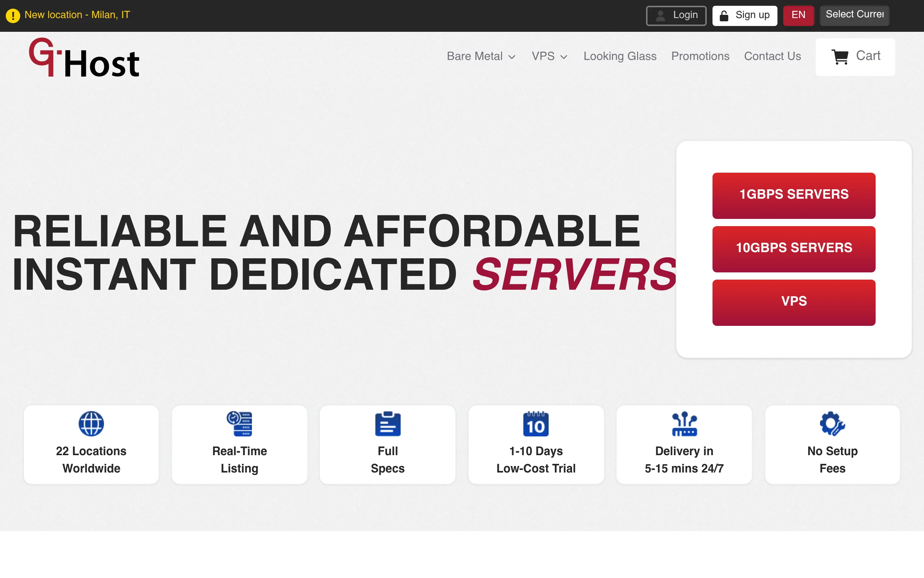Click the GHost logo
This screenshot has height=578, width=924.
coord(84,57)
